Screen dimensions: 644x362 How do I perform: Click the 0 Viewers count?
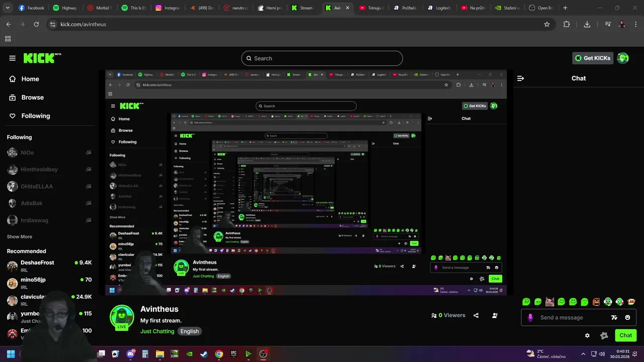tap(448, 316)
